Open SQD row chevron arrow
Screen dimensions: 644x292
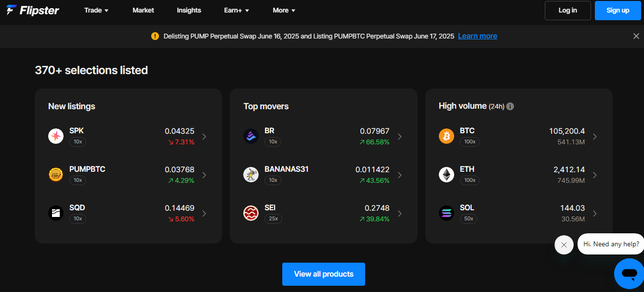(204, 214)
